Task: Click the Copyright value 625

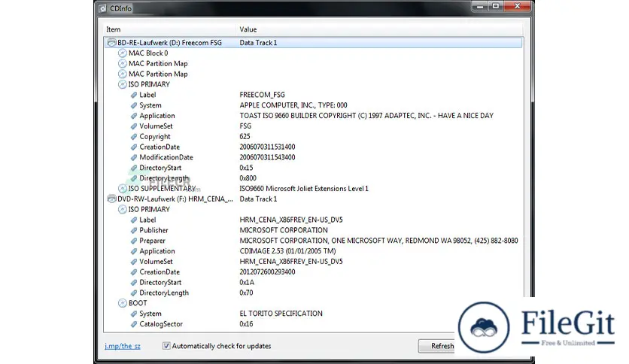Action: 245,137
